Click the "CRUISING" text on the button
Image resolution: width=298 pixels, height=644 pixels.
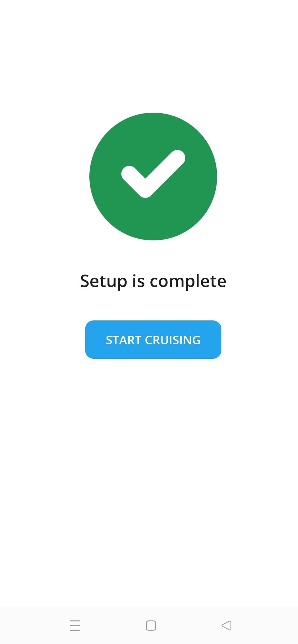173,340
